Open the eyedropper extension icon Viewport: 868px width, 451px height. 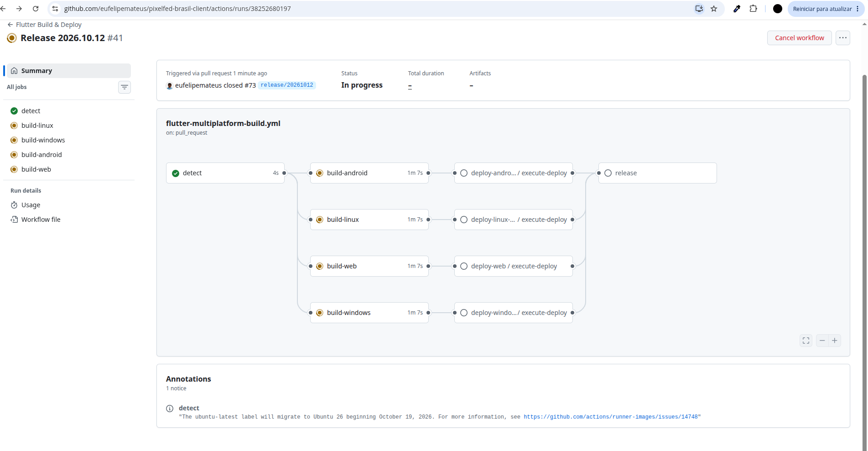(x=737, y=9)
